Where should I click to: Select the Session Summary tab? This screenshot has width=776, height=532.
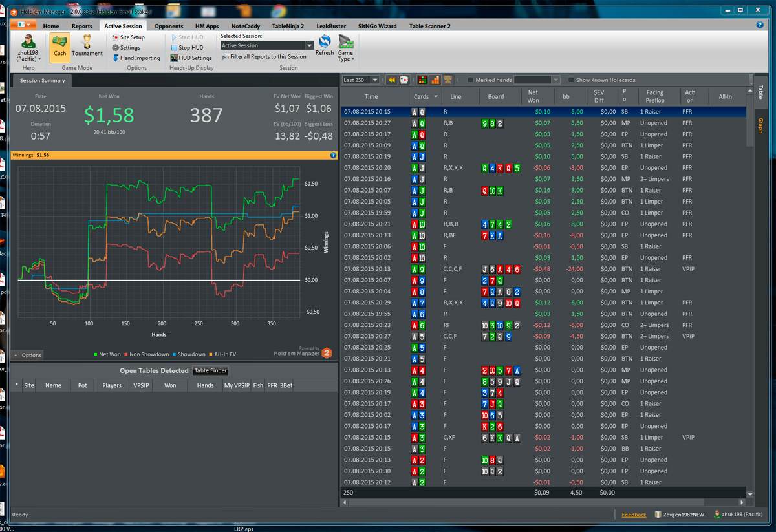click(x=43, y=81)
